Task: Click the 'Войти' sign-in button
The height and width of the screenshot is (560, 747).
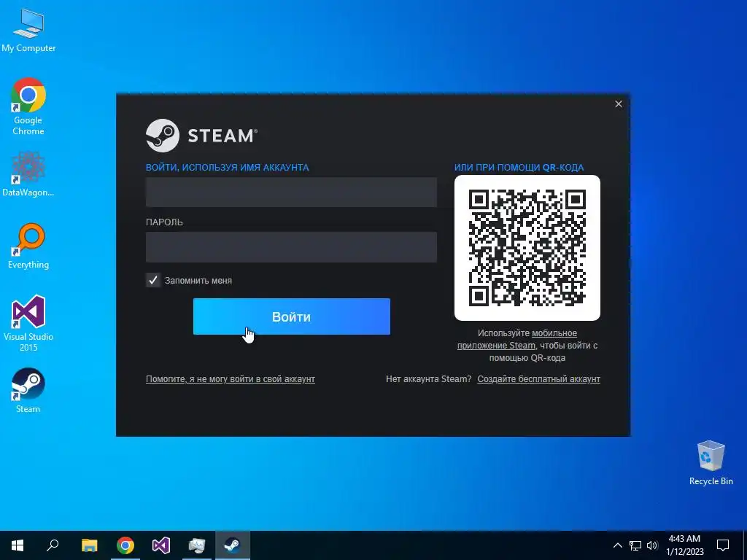Action: (292, 316)
